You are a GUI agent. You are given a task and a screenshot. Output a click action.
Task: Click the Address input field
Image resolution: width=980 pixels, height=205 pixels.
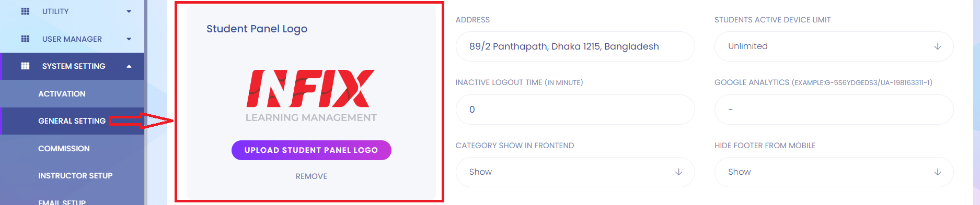575,46
